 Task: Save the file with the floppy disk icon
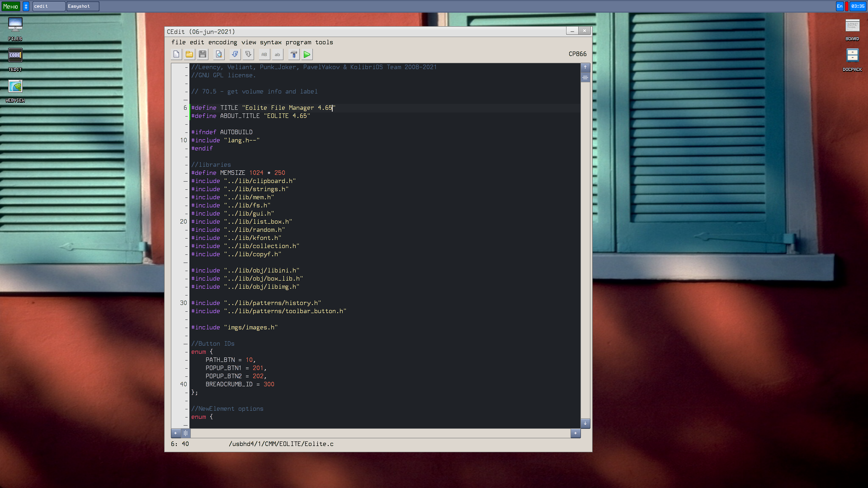pyautogui.click(x=203, y=55)
